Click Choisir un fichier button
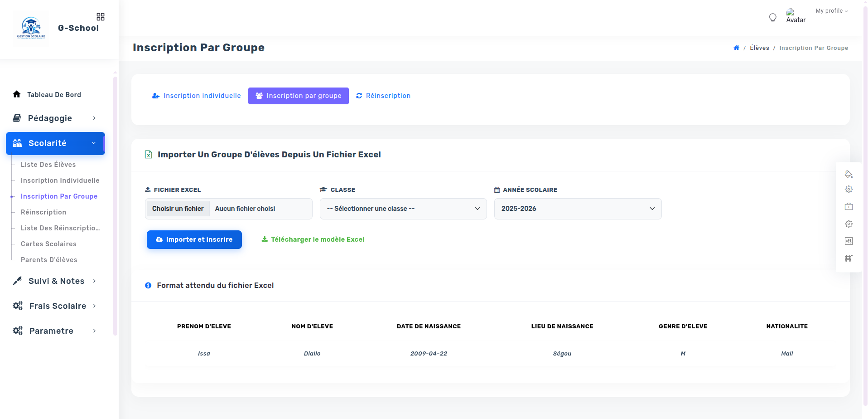868x419 pixels. point(178,209)
